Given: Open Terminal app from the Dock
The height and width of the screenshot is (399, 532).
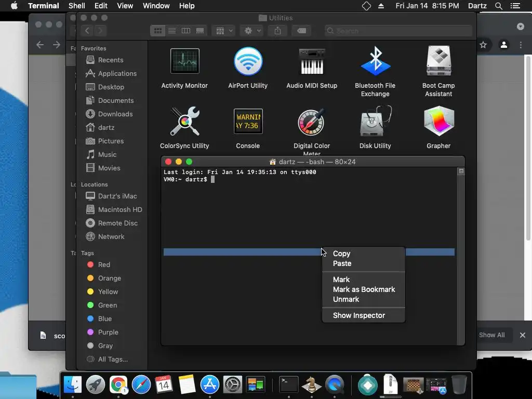Looking at the screenshot, I should (289, 384).
